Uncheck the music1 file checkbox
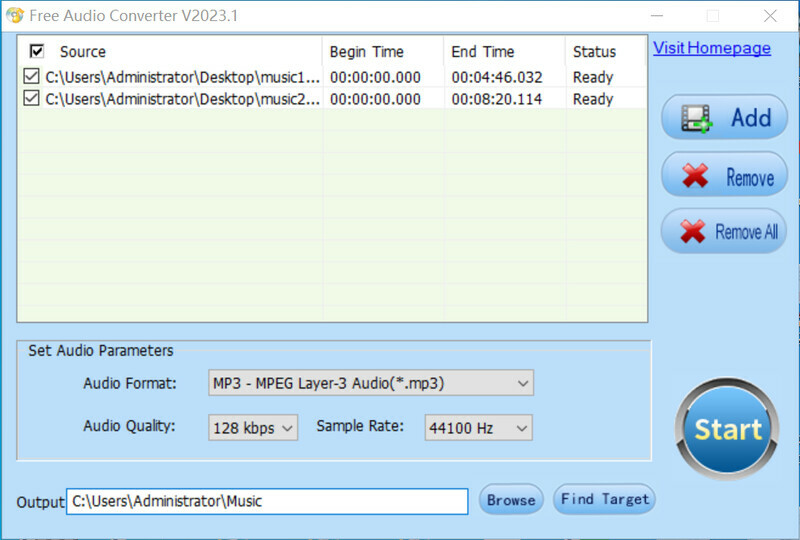 click(x=31, y=77)
